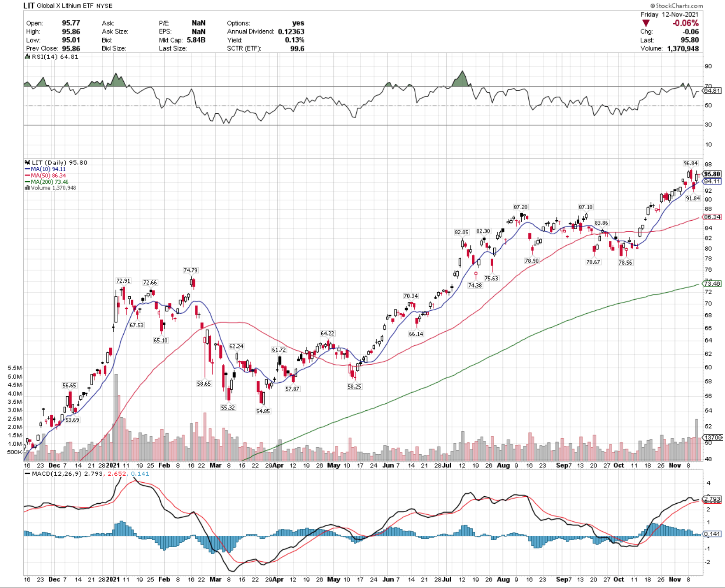
Task: Click the 72.66 price annotation
Action: point(150,283)
